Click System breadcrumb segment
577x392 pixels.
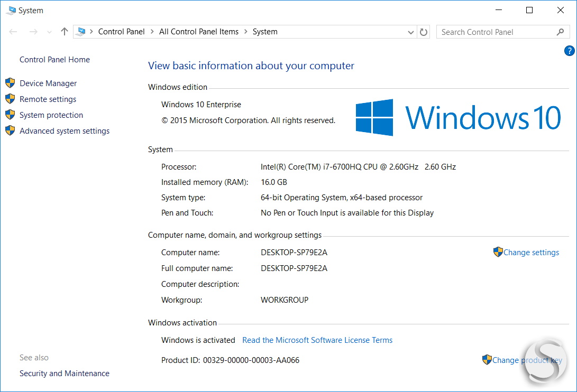click(265, 32)
